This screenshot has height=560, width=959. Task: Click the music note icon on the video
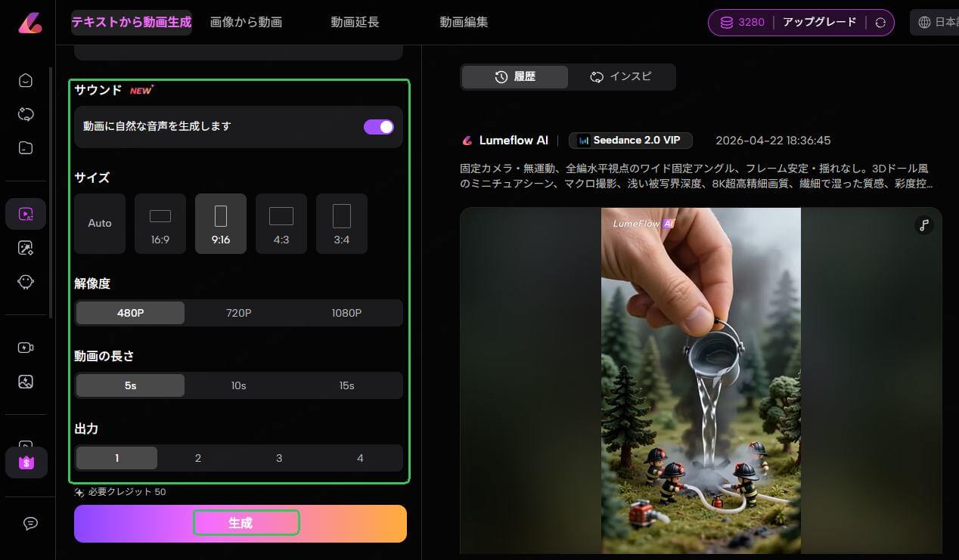coord(923,224)
